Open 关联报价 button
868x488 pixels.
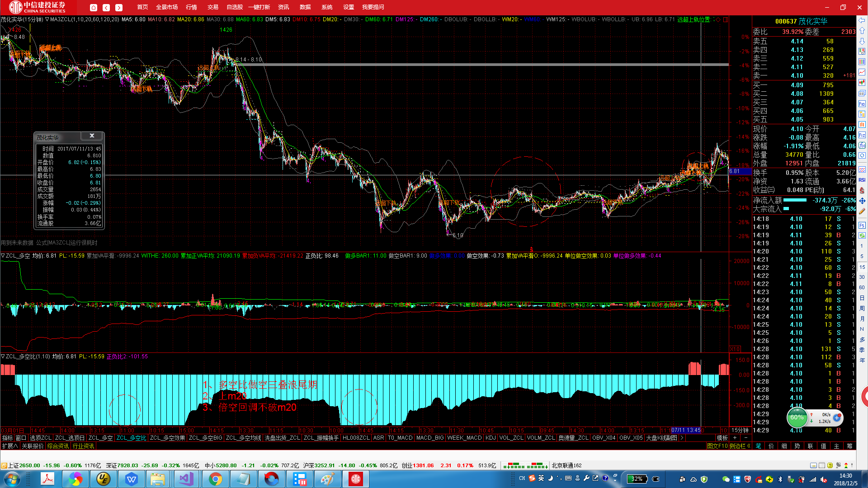(x=33, y=446)
